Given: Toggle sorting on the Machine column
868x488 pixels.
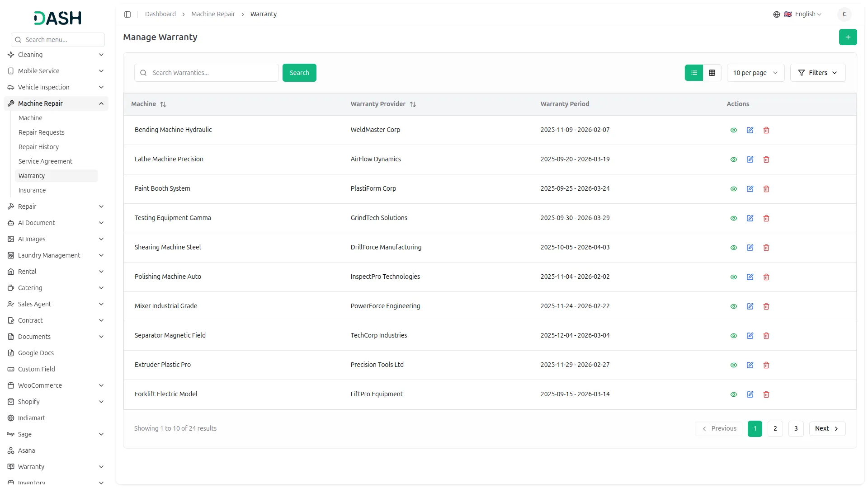Looking at the screenshot, I should coord(163,104).
